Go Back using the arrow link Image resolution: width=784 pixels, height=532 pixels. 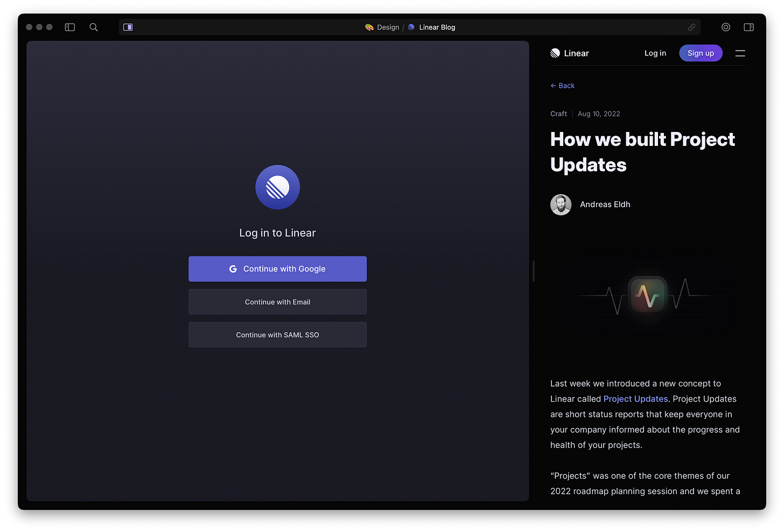pyautogui.click(x=563, y=86)
